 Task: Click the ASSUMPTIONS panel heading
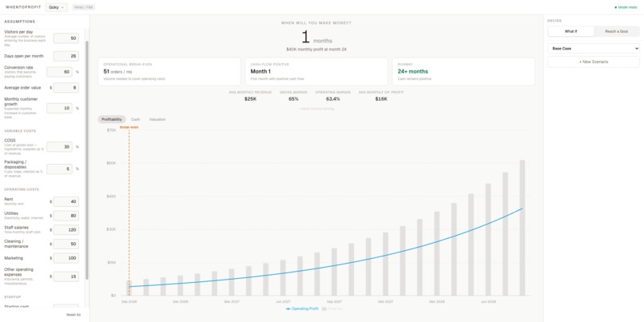(20, 22)
